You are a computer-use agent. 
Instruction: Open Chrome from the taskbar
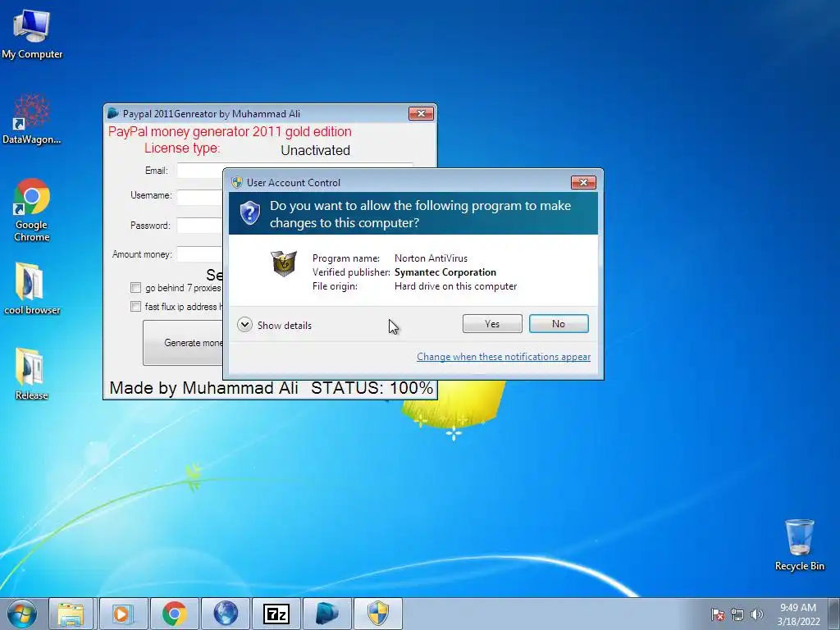click(174, 614)
